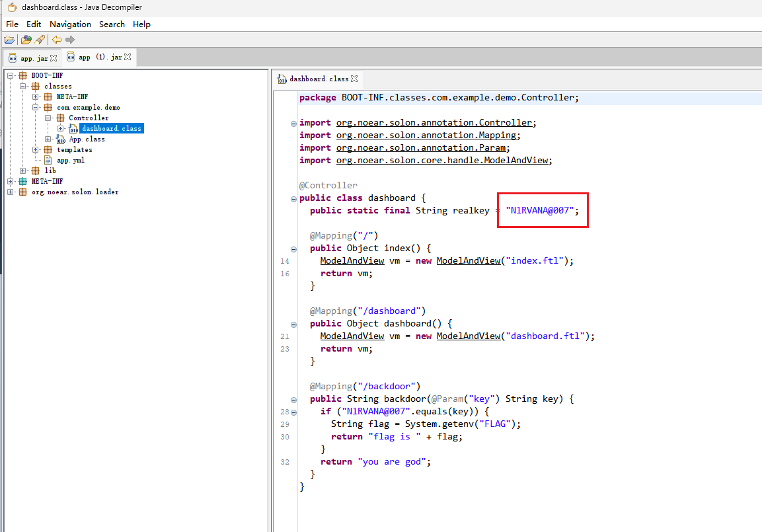This screenshot has width=762, height=532.
Task: Switch to the app.jar tab
Action: click(x=32, y=57)
